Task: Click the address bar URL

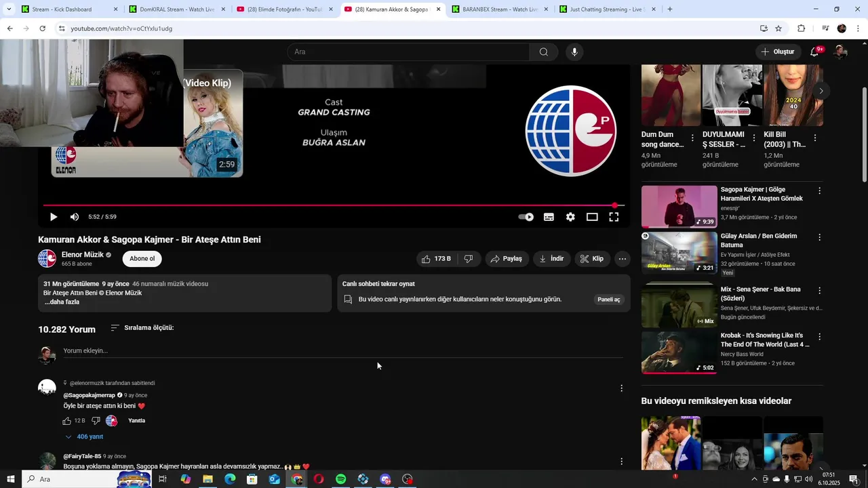Action: pyautogui.click(x=121, y=28)
